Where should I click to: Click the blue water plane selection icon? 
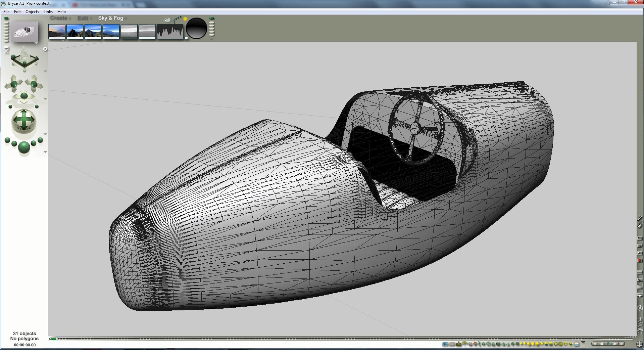tap(445, 344)
